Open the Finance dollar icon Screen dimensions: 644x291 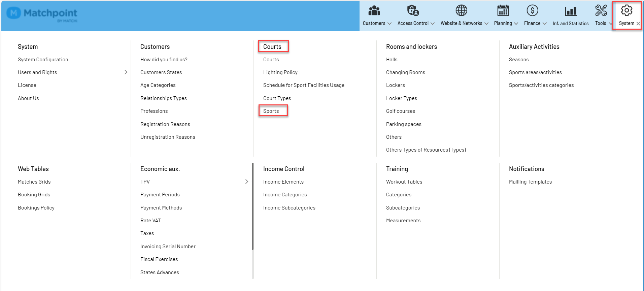pyautogui.click(x=532, y=10)
